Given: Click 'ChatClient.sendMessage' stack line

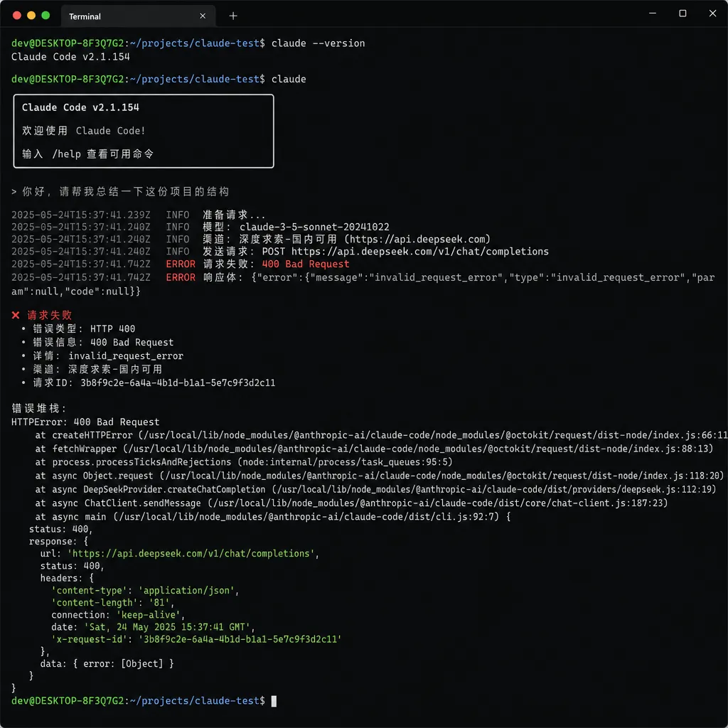Looking at the screenshot, I should coord(351,503).
